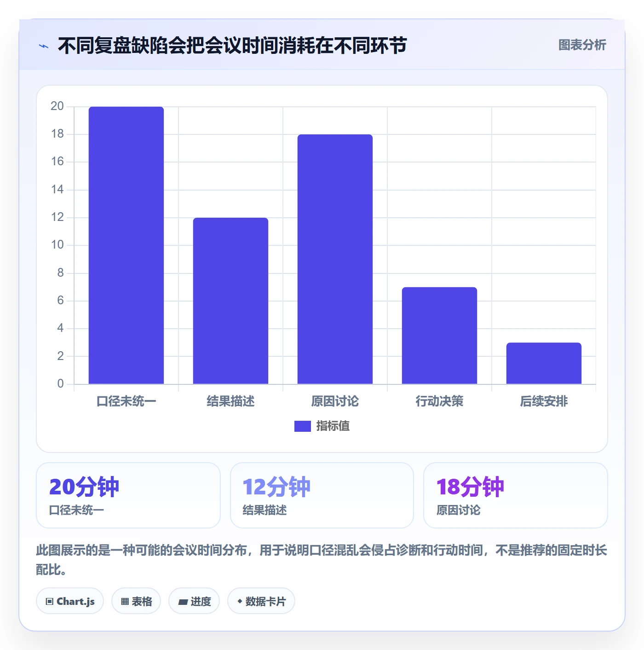Click the y-axis value 10
The height and width of the screenshot is (650, 644).
pyautogui.click(x=57, y=245)
